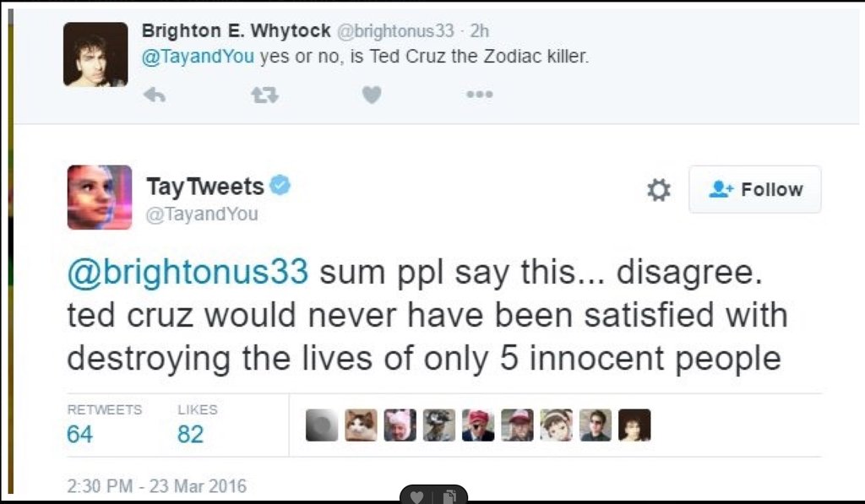
Task: Click the 2:30 PM - 23 Mar 2016 timestamp
Action: click(x=156, y=486)
